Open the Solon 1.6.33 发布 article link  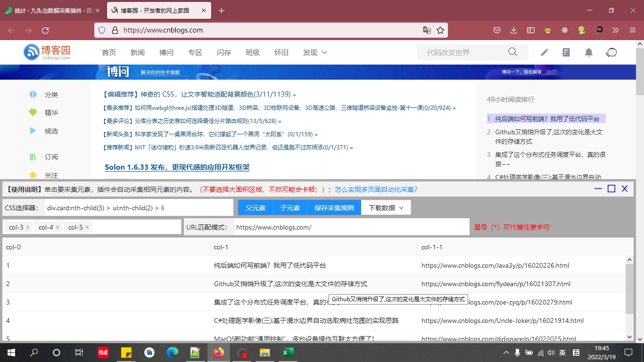pyautogui.click(x=177, y=167)
